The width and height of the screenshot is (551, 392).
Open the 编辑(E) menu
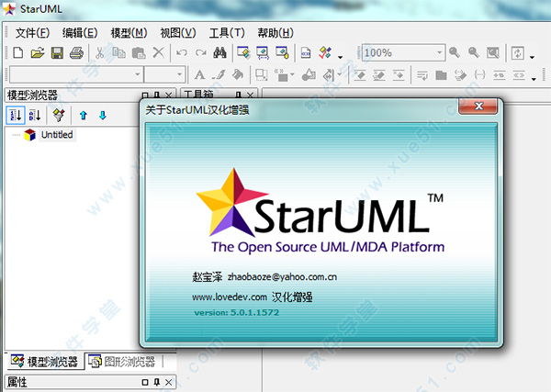point(80,33)
